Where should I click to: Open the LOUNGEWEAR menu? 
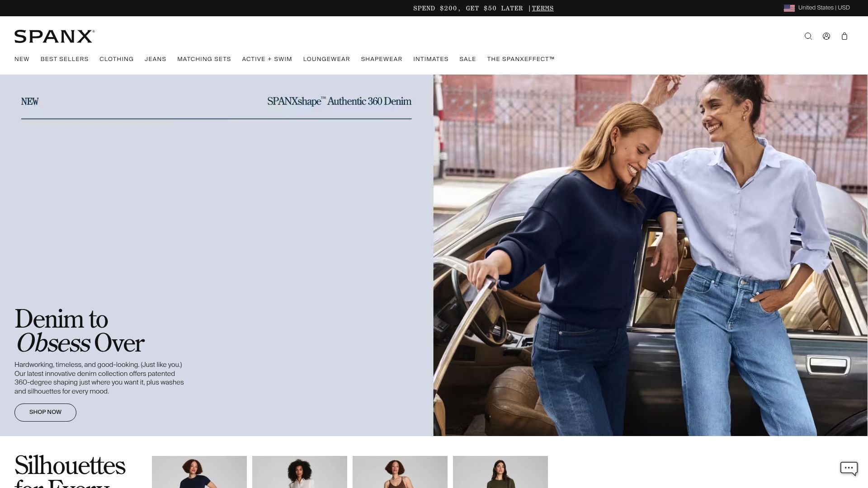326,59
